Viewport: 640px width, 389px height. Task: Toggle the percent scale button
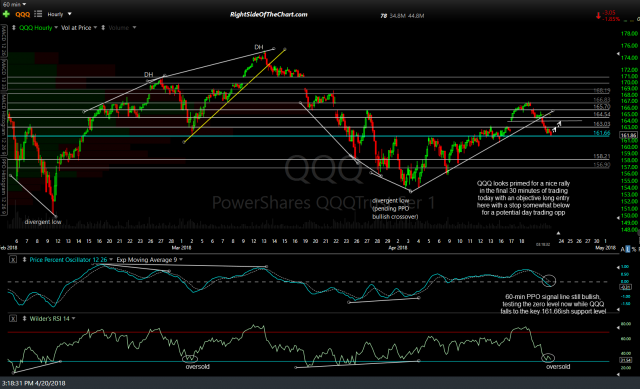click(x=633, y=249)
